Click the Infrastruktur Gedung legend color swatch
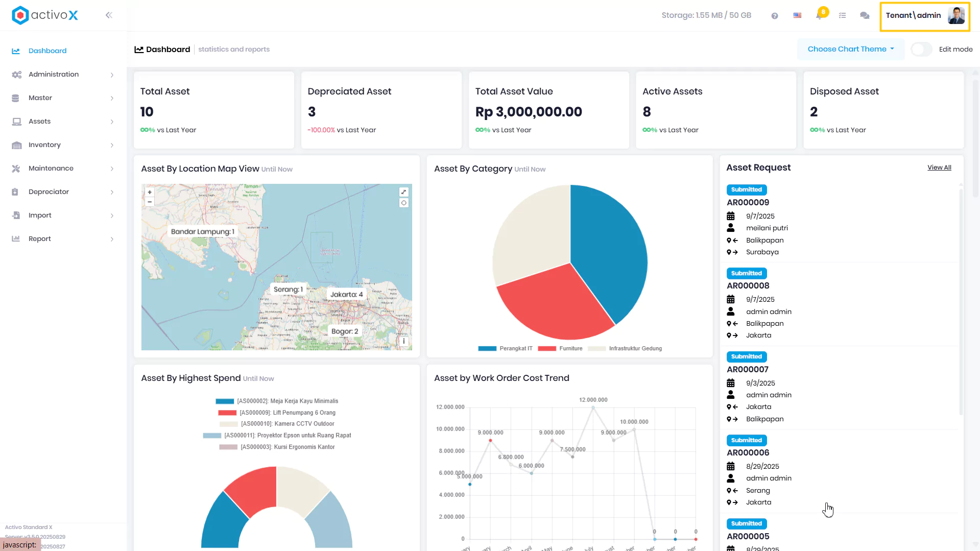 click(596, 349)
